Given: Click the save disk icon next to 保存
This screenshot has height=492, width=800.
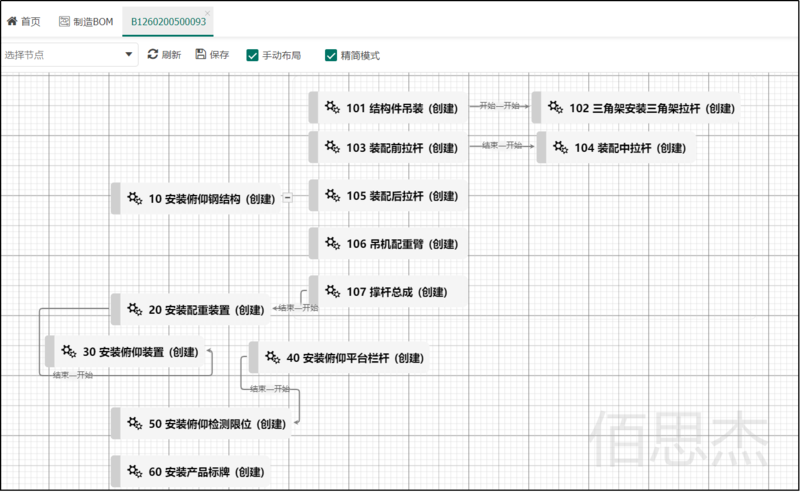Looking at the screenshot, I should (201, 54).
